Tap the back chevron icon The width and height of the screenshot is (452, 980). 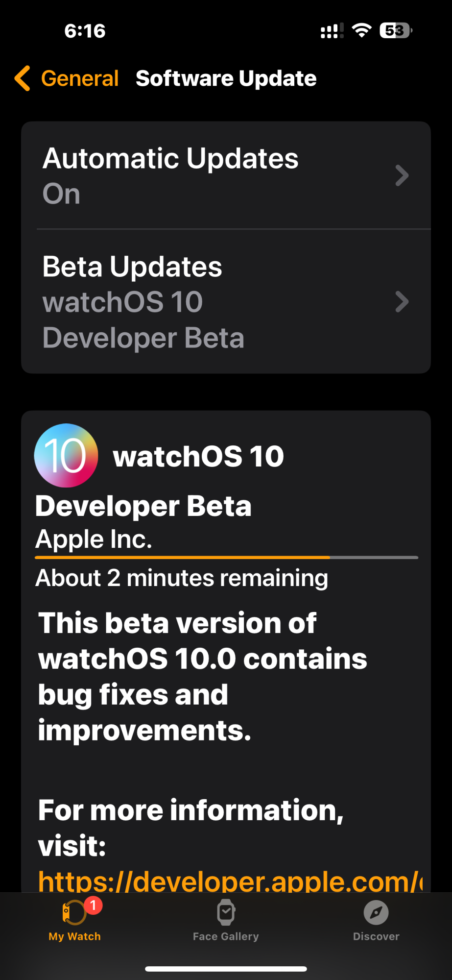[x=23, y=78]
